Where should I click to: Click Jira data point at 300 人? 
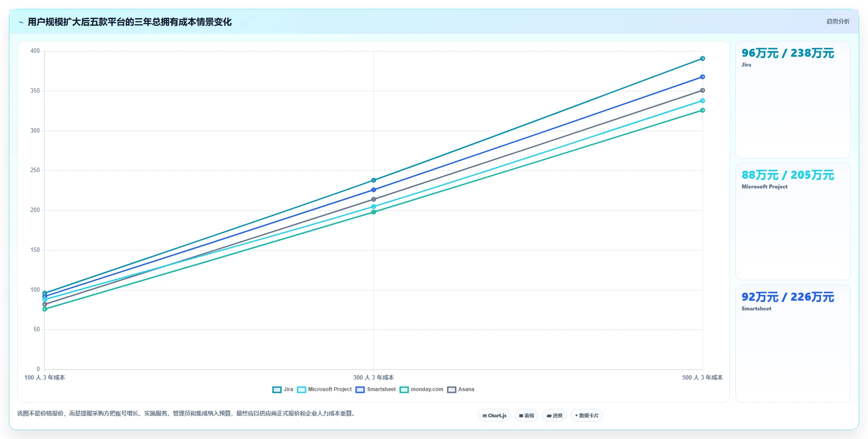pos(373,180)
